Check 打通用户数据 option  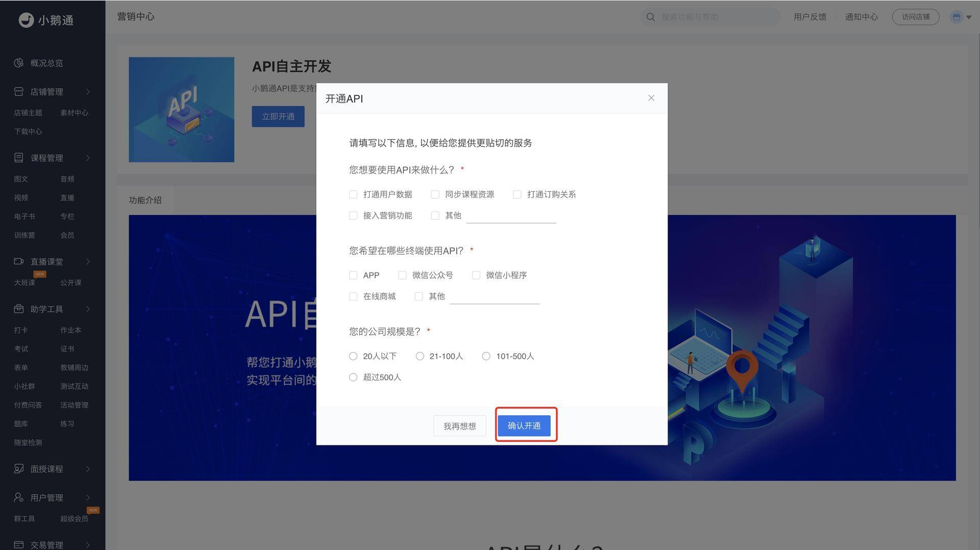point(353,194)
